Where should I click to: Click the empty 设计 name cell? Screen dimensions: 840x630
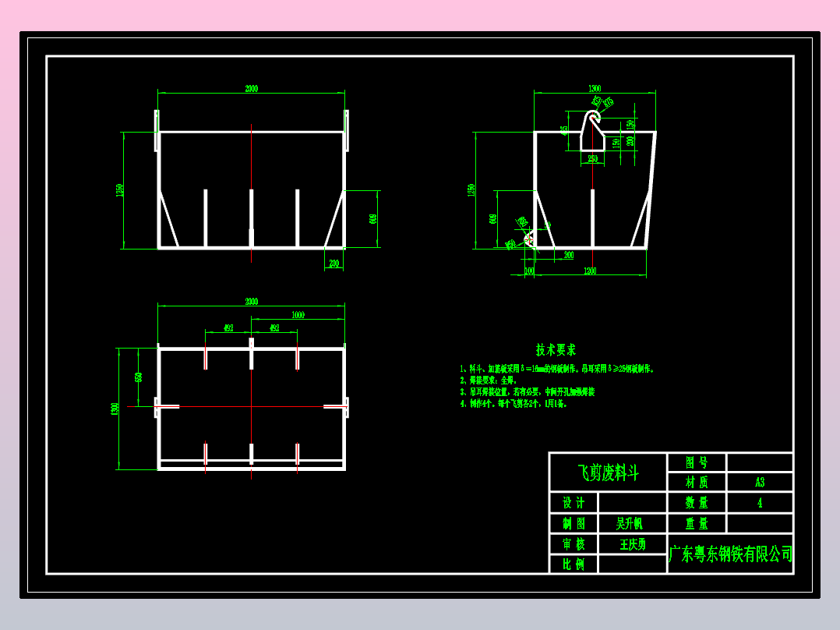point(632,503)
